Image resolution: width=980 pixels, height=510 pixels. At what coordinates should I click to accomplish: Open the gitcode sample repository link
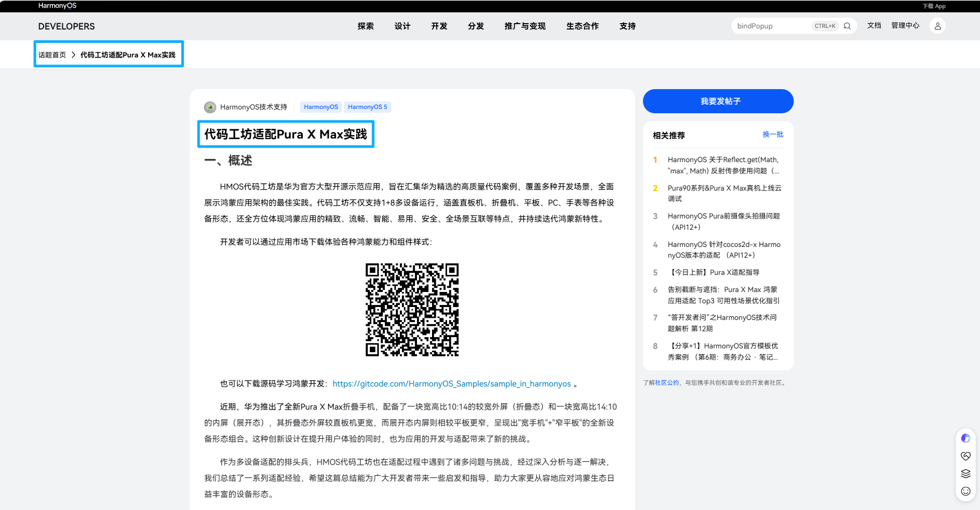coord(451,383)
